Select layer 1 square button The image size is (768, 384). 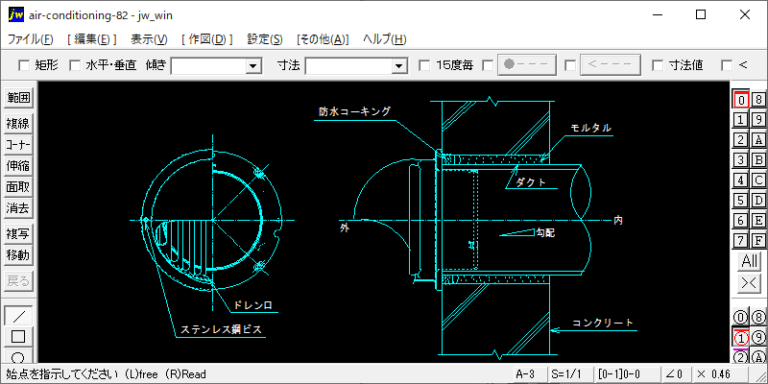[x=741, y=120]
